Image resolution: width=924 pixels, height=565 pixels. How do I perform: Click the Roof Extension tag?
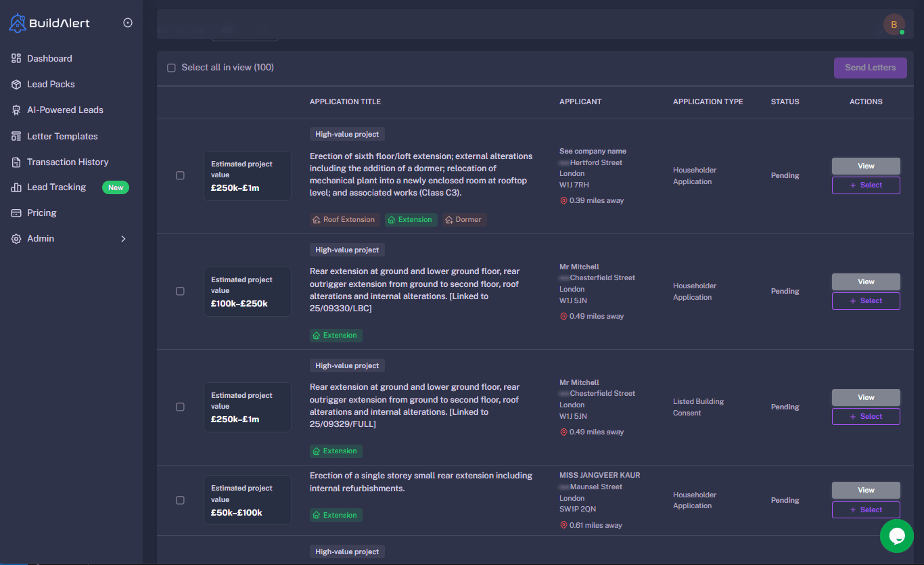(345, 220)
